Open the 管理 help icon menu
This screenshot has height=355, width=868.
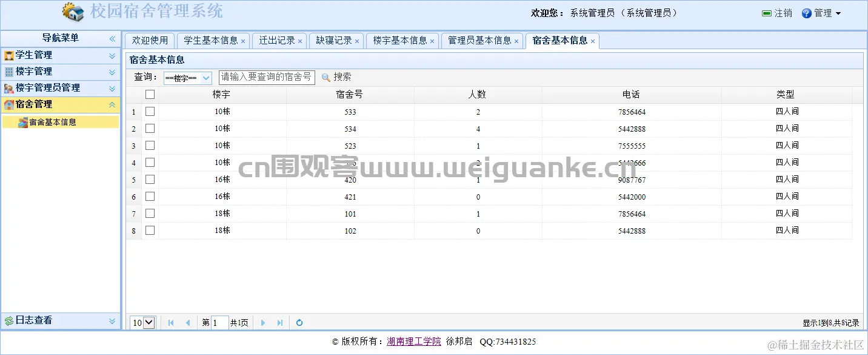coord(806,13)
